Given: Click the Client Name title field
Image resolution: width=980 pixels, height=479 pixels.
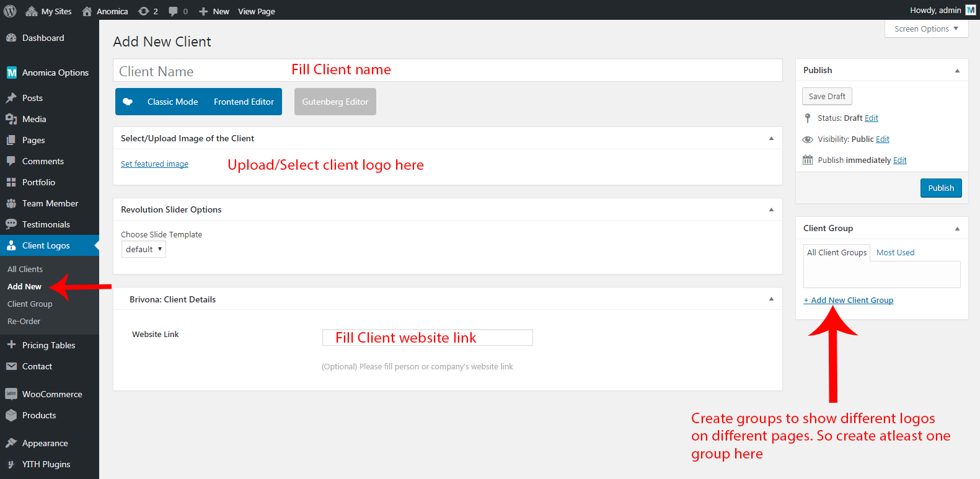Looking at the screenshot, I should [448, 71].
